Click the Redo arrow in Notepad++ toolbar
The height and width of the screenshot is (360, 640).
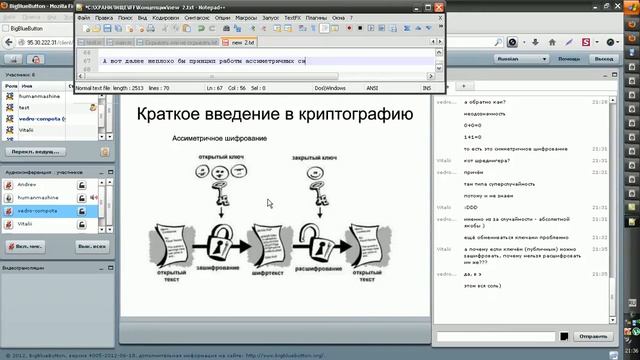pos(212,28)
